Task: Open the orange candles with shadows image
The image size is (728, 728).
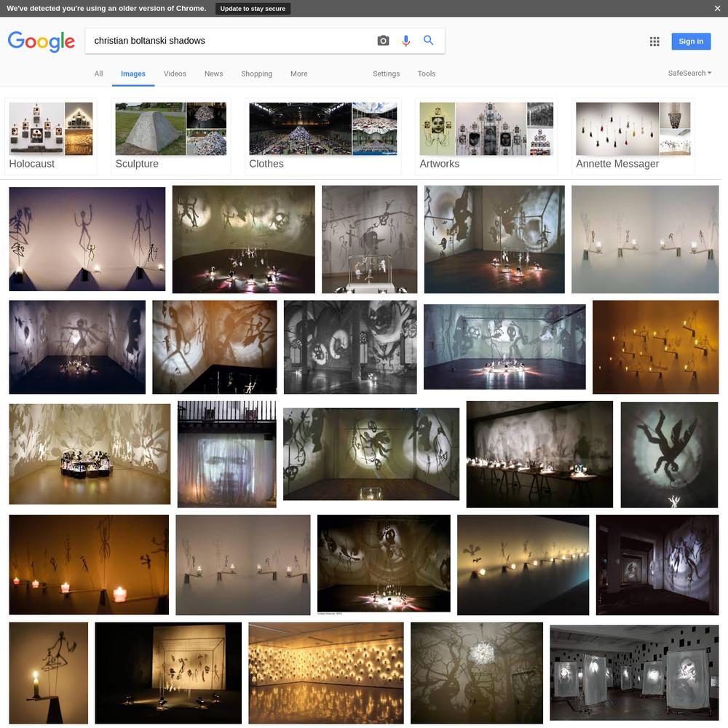Action: [89, 565]
